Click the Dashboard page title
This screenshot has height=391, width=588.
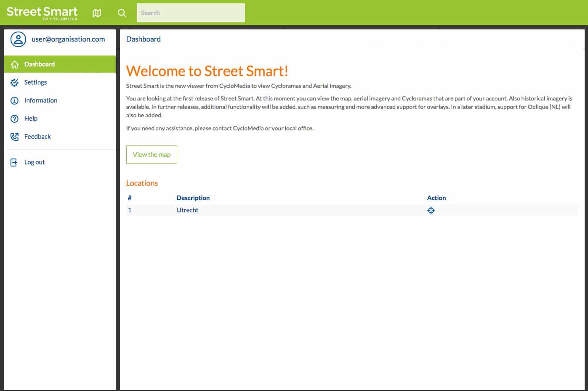(144, 39)
